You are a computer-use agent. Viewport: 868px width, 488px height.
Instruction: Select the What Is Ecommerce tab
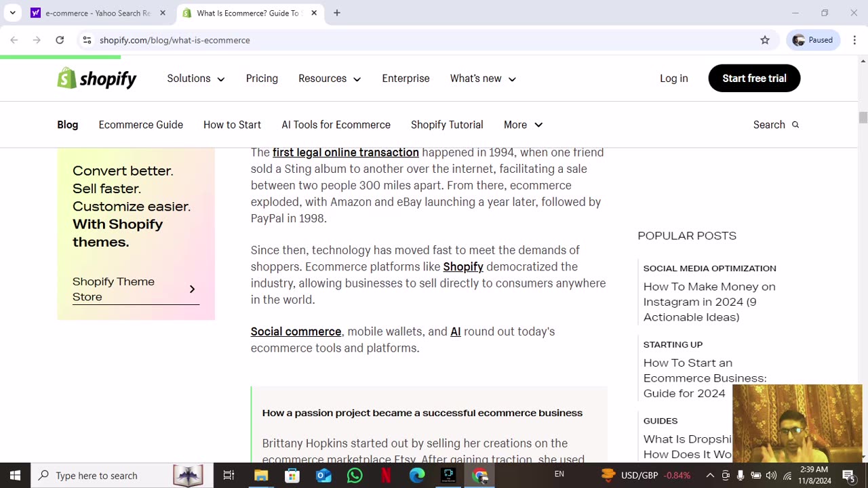click(250, 13)
